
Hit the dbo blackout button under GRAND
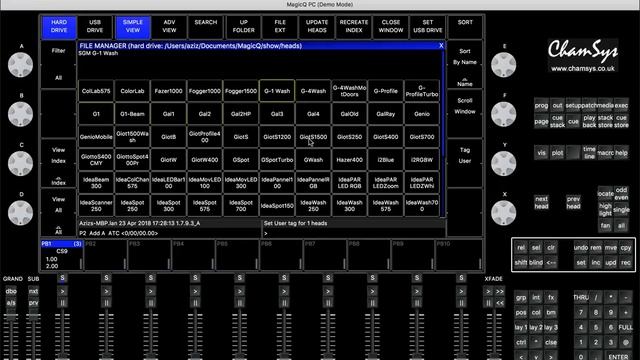coord(11,291)
